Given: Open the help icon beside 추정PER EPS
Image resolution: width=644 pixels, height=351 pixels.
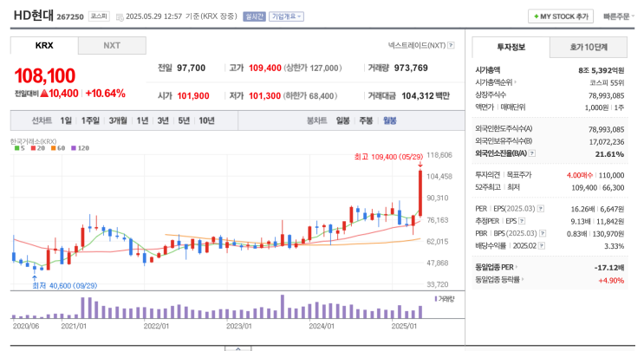Looking at the screenshot, I should pyautogui.click(x=522, y=221).
